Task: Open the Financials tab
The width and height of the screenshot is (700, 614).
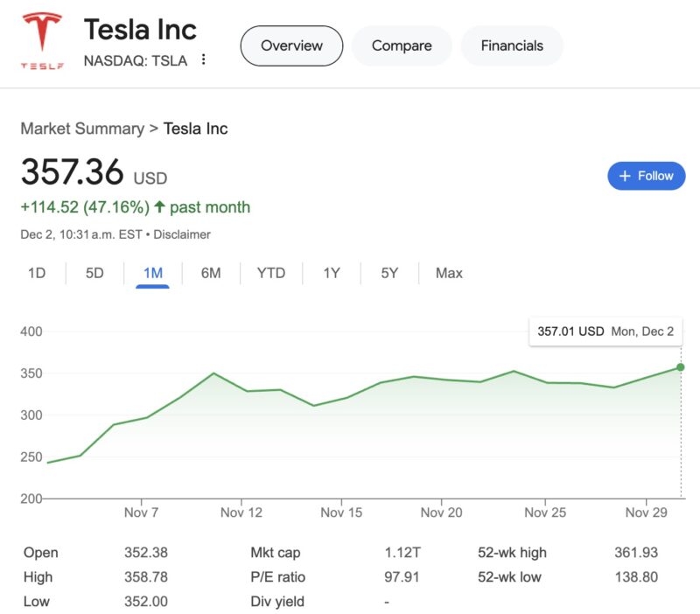Action: coord(512,45)
